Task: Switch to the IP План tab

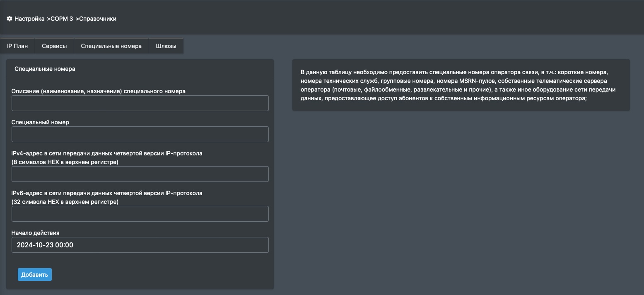Action: click(17, 46)
